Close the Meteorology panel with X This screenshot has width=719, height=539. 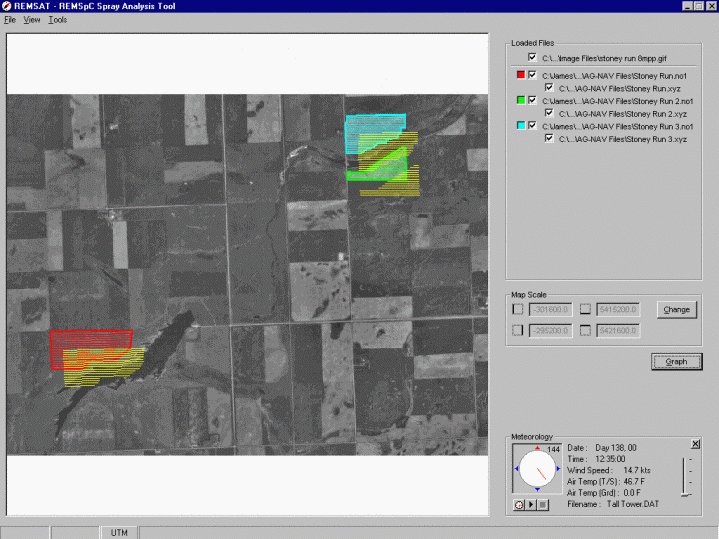(x=696, y=444)
